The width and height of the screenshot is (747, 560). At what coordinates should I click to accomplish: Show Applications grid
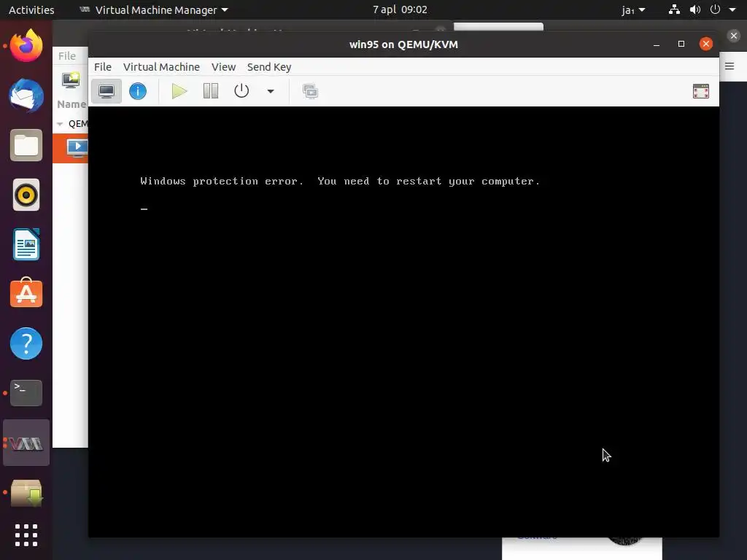coord(26,536)
